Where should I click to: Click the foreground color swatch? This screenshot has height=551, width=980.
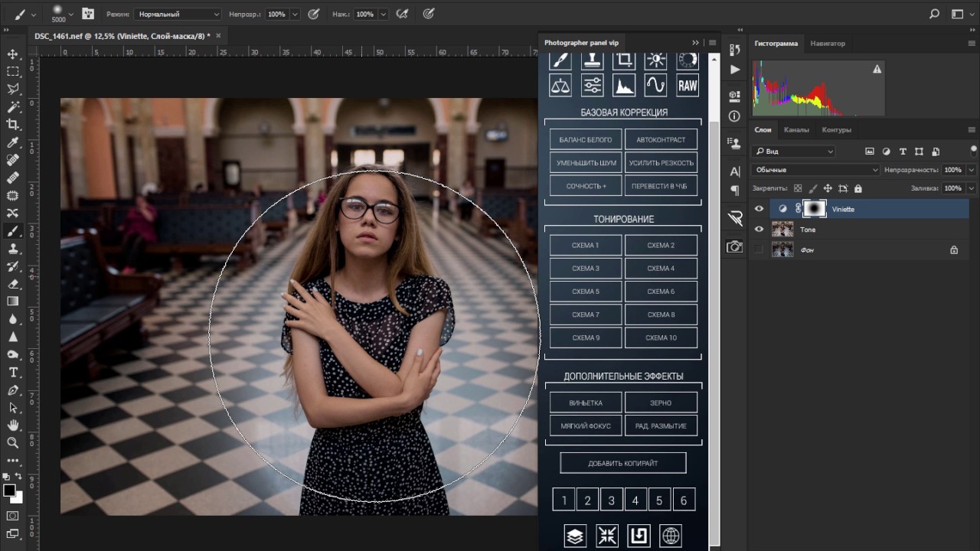click(x=9, y=491)
